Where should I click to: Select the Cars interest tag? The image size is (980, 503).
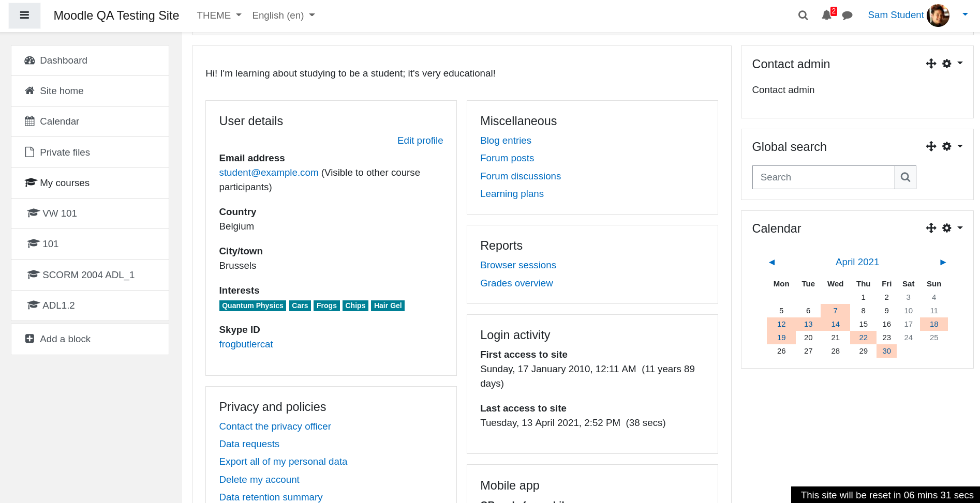pyautogui.click(x=300, y=306)
